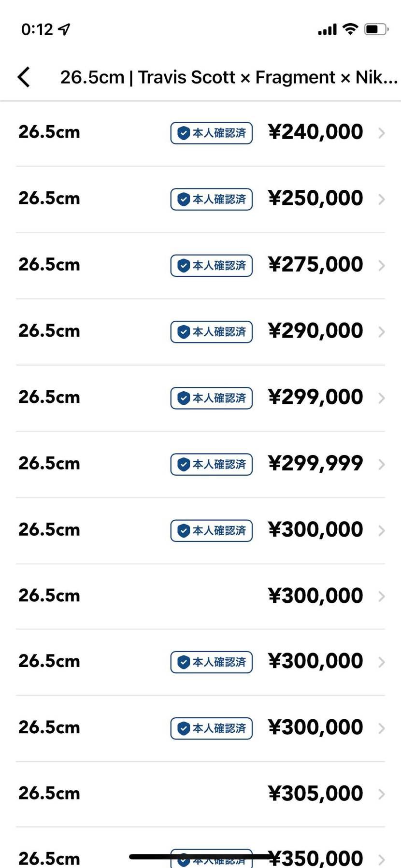Open chevron for ¥299,000 listing
This screenshot has height=868, width=401.
tap(381, 398)
